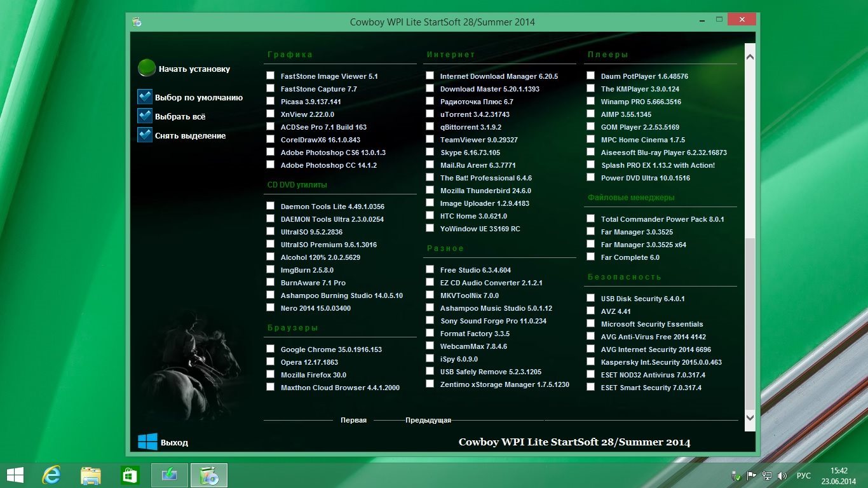Click Выбор по умолчанию label
Screen dimensions: 868x488
pos(199,98)
